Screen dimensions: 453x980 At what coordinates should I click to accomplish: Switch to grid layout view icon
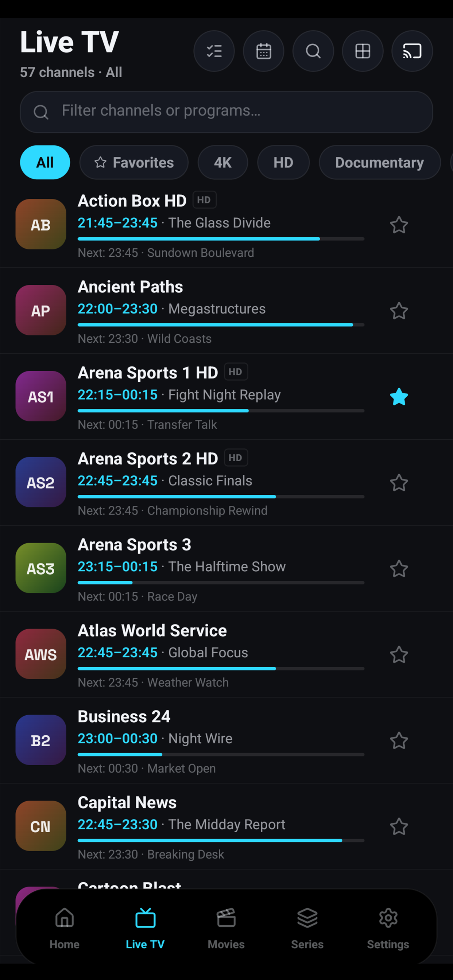click(x=363, y=51)
